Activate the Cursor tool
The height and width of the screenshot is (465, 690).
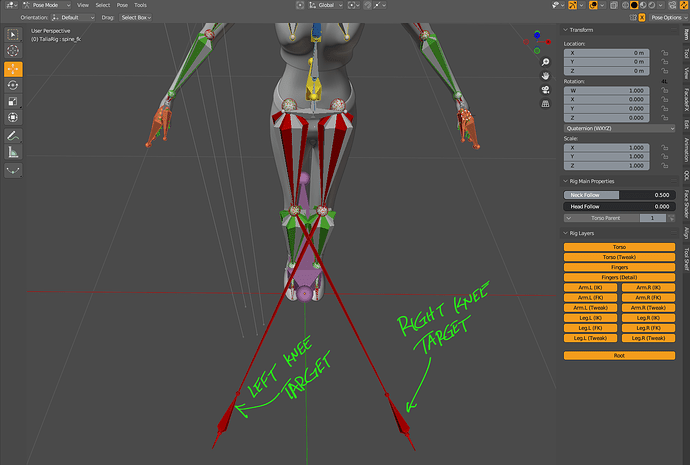13,51
